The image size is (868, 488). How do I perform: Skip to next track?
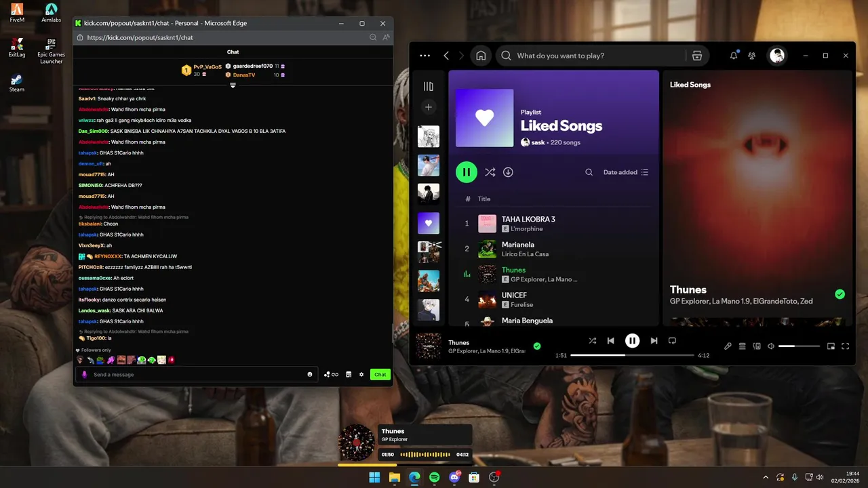coord(654,341)
